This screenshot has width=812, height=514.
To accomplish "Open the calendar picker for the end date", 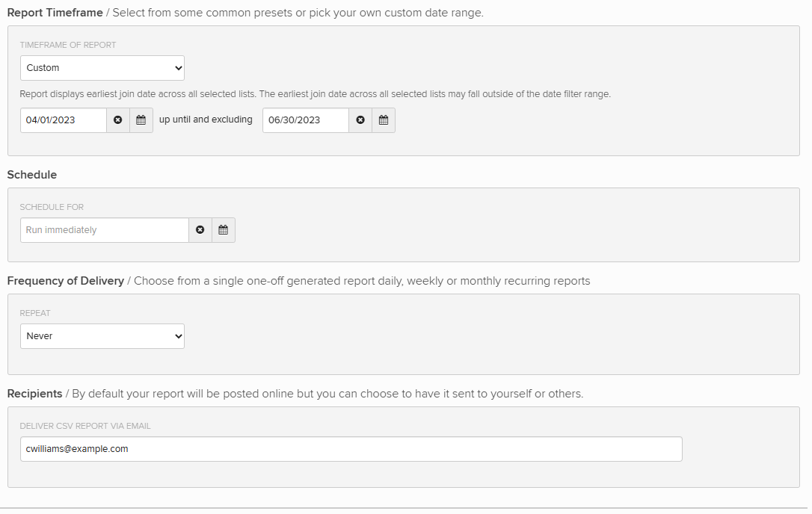I will click(383, 120).
